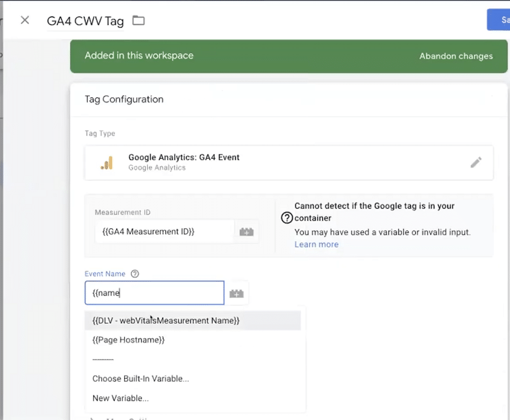Screen dimensions: 510x420
Task: Open the variable picker beside Measurement ID
Action: pos(246,232)
